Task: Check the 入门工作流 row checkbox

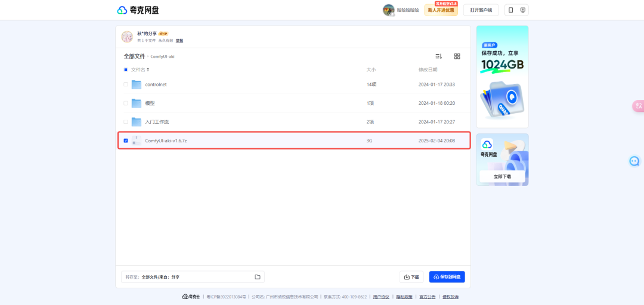Action: [x=126, y=122]
